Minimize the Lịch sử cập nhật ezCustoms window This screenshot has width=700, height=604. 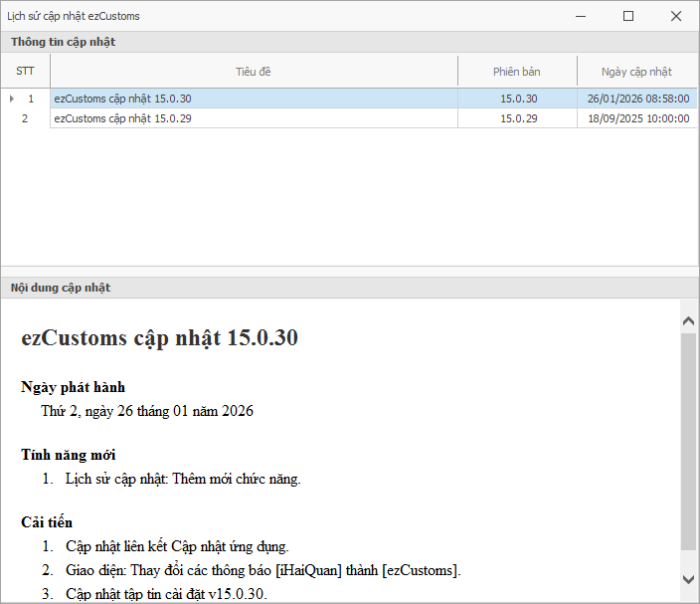(x=581, y=17)
